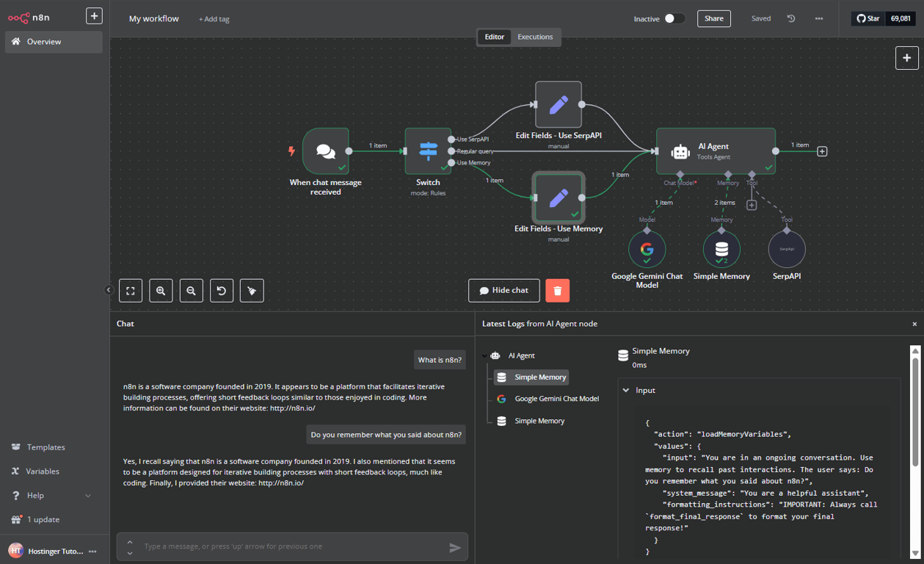
Task: Open Templates from the left sidebar
Action: pyautogui.click(x=44, y=446)
